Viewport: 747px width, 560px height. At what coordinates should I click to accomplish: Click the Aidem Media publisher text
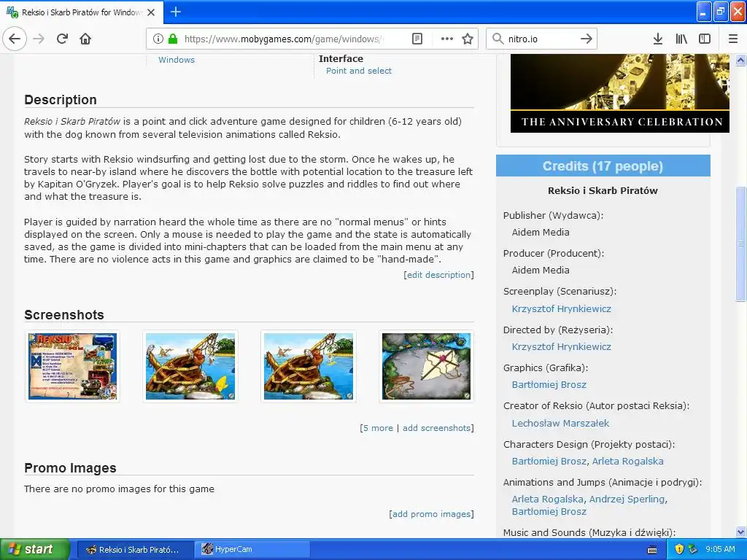(541, 232)
